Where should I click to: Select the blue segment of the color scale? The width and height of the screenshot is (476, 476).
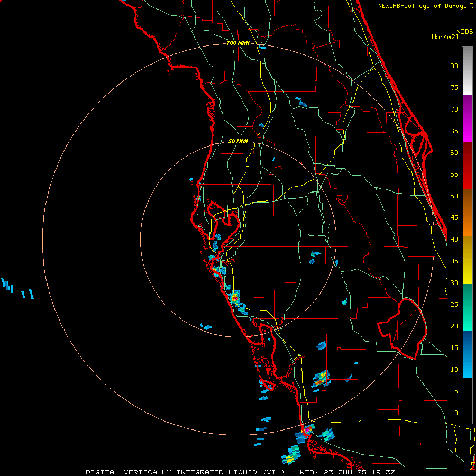(467, 354)
